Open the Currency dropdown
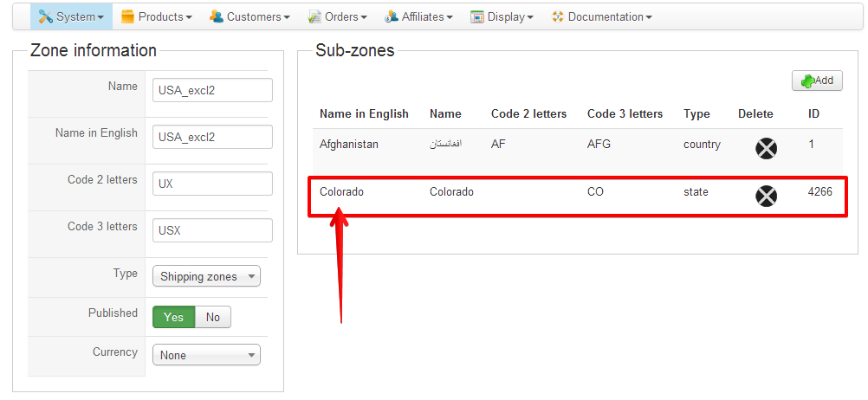868x400 pixels. click(206, 355)
